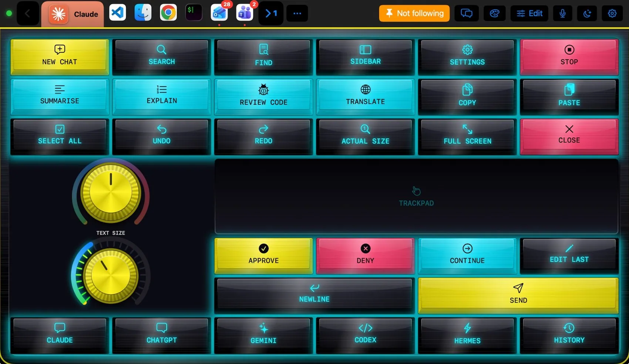Open the more apps ellipsis button
The height and width of the screenshot is (364, 629).
pos(297,13)
